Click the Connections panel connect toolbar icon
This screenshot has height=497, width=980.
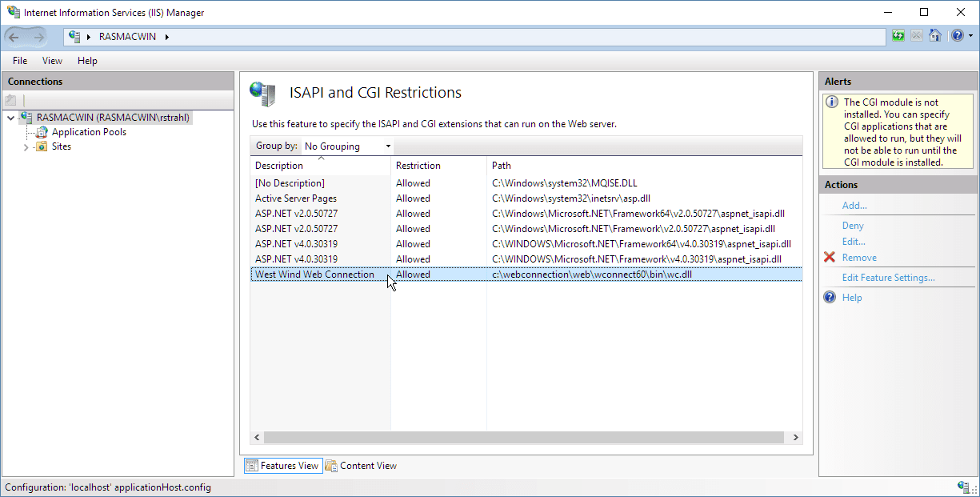10,100
